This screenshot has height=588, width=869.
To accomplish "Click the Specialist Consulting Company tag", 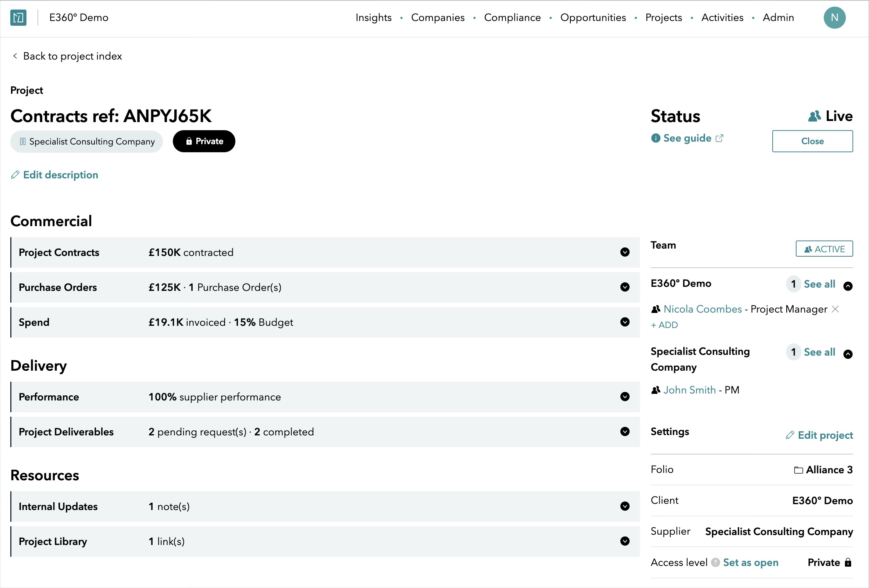I will point(86,142).
